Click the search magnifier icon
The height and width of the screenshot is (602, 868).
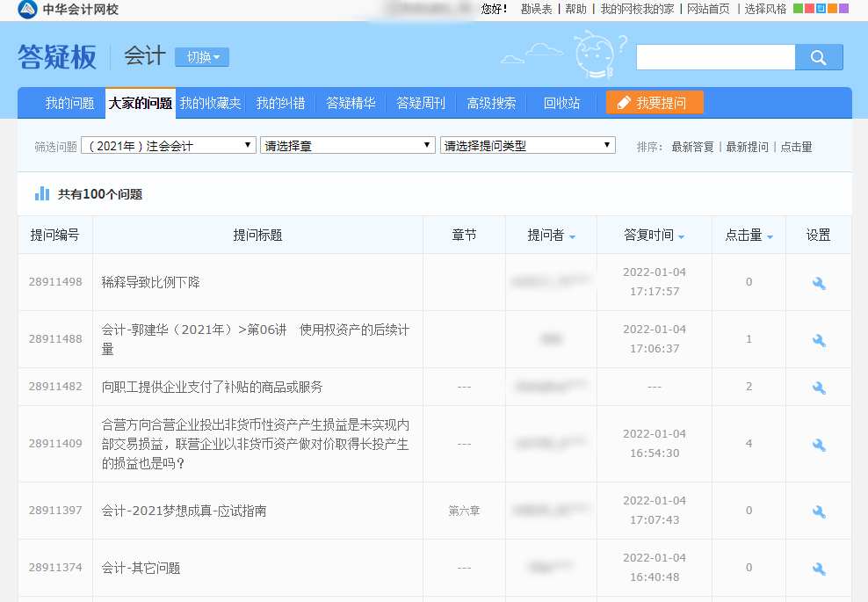point(818,56)
